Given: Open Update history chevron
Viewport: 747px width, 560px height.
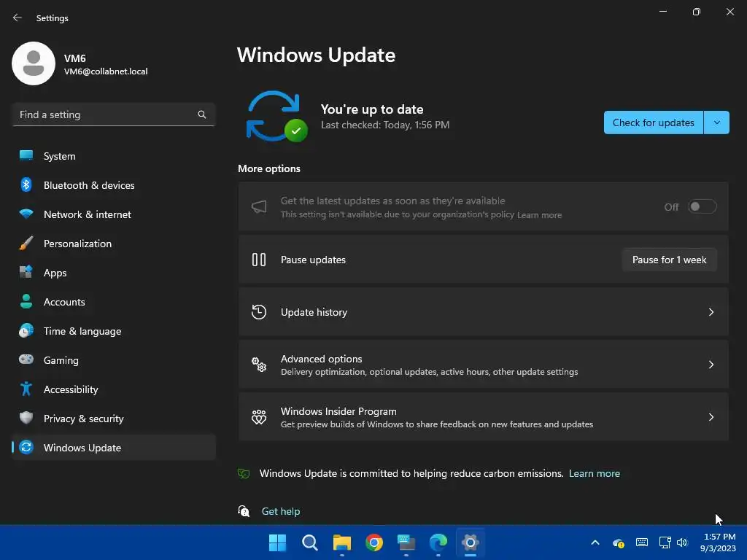Looking at the screenshot, I should pyautogui.click(x=711, y=312).
